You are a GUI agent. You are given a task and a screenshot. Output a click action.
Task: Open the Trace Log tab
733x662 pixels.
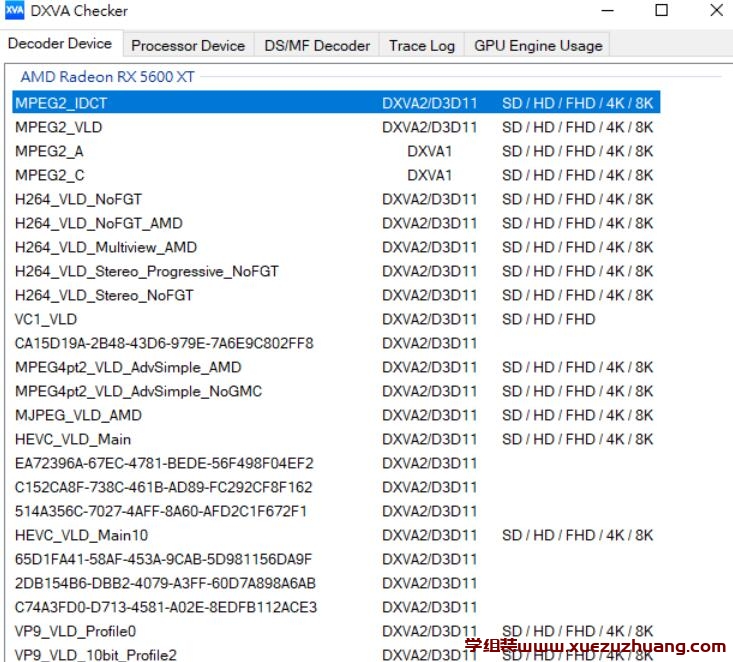pos(421,45)
